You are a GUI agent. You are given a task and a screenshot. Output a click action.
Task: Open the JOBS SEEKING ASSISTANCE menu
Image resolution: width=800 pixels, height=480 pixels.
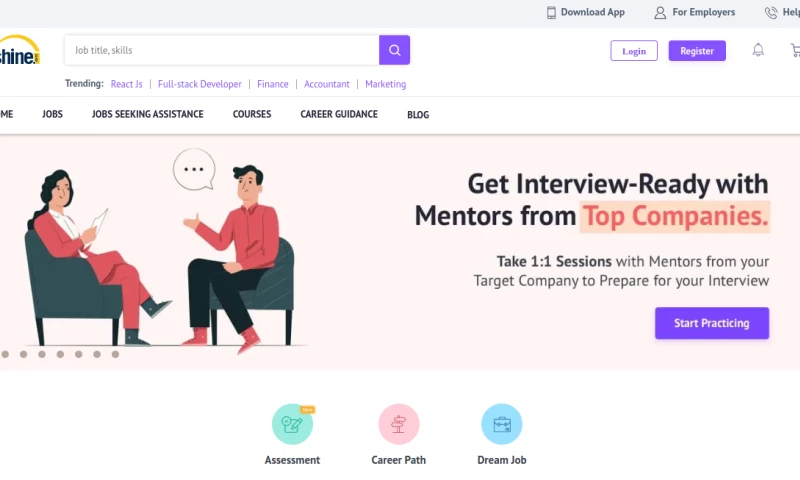click(x=147, y=114)
